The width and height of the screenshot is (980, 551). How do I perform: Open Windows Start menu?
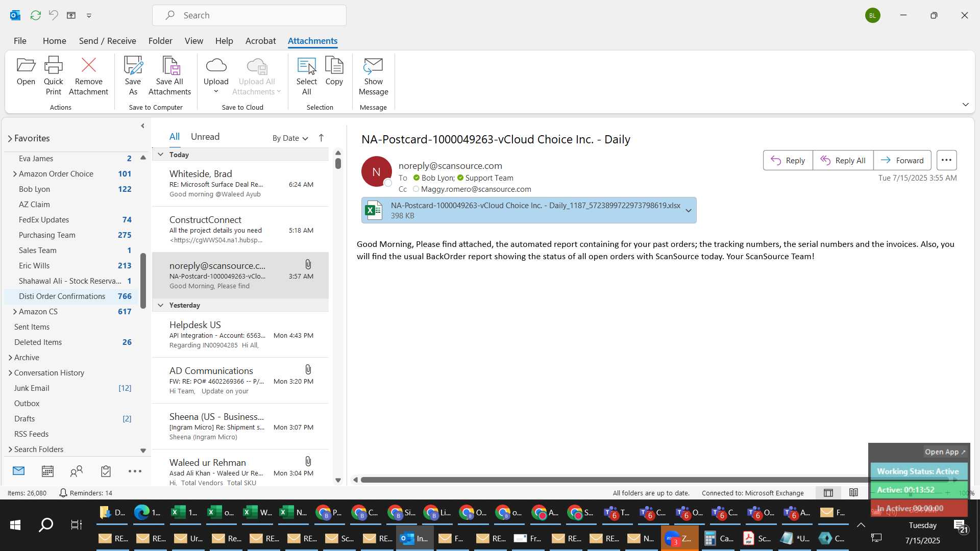tap(15, 525)
